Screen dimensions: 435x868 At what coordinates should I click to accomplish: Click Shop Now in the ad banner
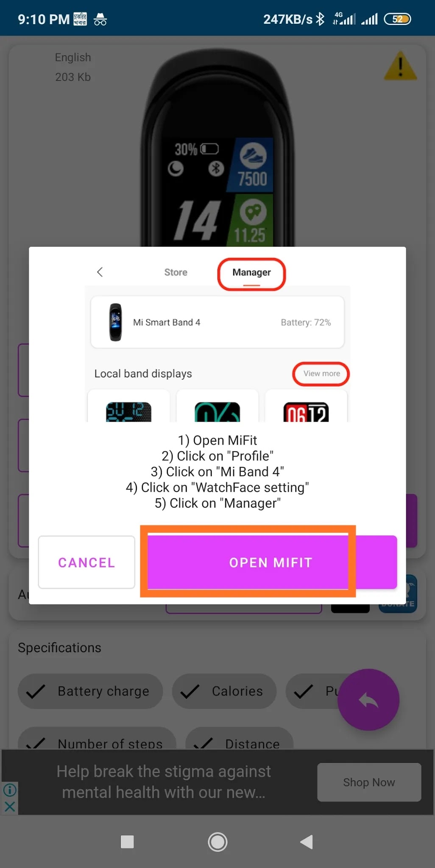pos(369,782)
